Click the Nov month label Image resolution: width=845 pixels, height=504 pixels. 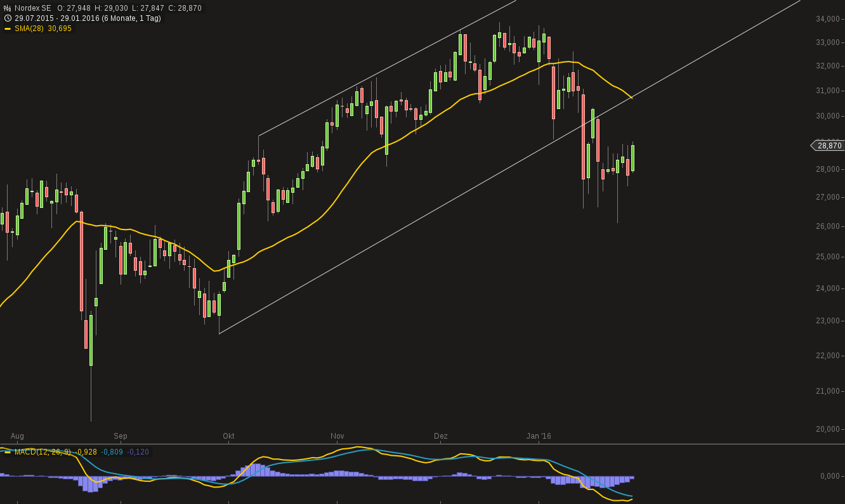tap(337, 436)
